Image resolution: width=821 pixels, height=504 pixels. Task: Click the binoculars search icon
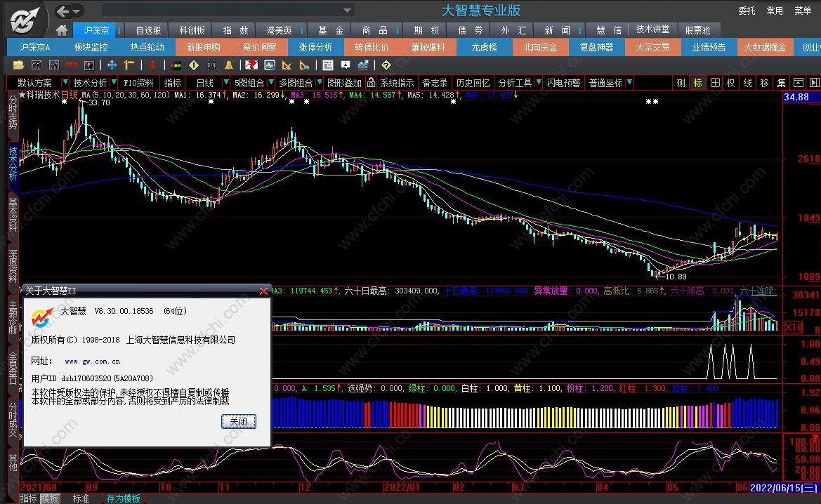coord(211,65)
